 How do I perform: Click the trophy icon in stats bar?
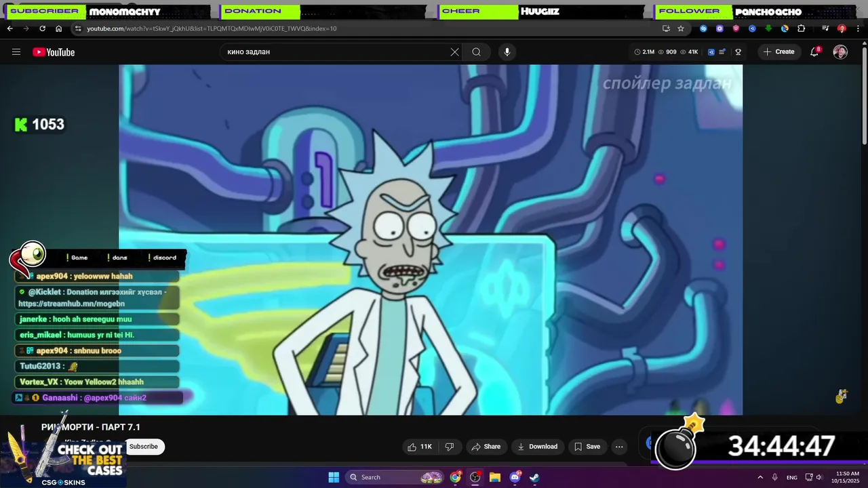(738, 52)
